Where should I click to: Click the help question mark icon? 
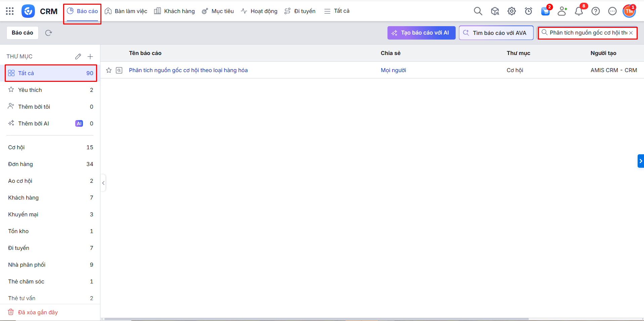595,11
